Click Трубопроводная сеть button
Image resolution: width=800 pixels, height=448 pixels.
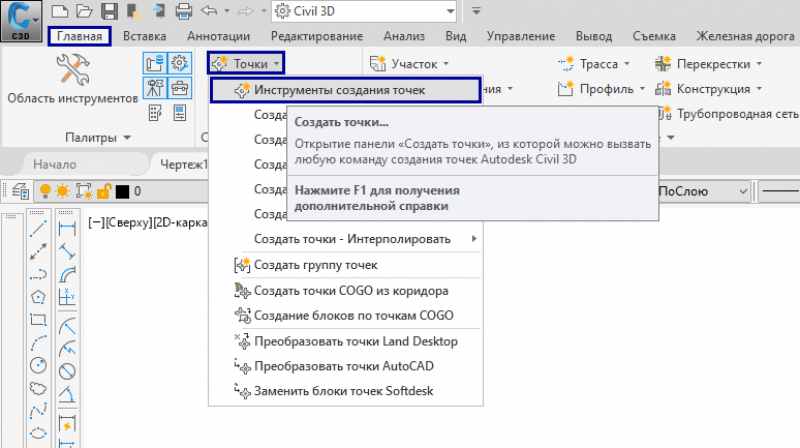click(731, 114)
